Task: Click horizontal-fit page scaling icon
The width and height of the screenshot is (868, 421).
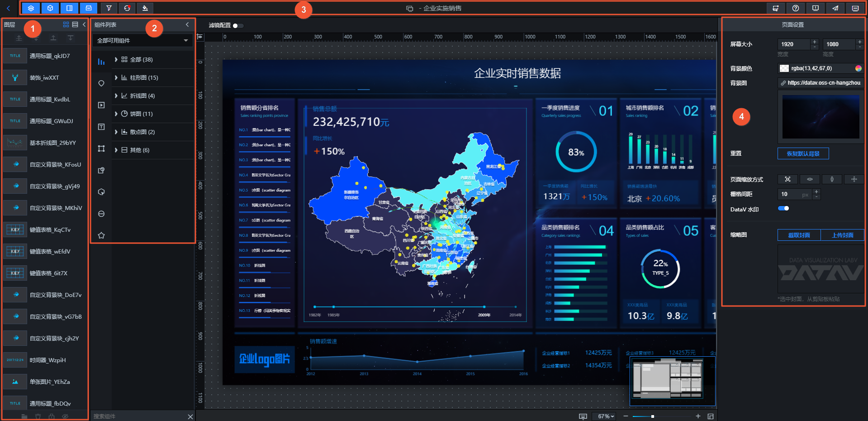Action: [x=810, y=179]
